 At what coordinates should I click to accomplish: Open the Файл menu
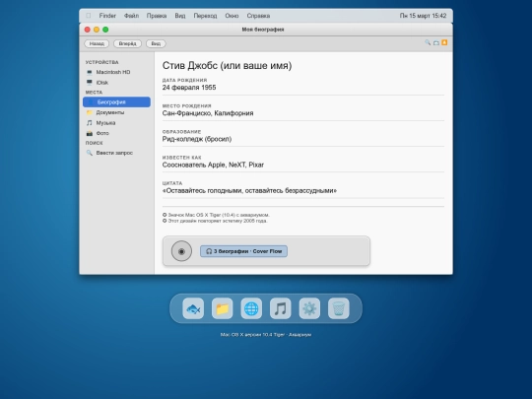131,16
